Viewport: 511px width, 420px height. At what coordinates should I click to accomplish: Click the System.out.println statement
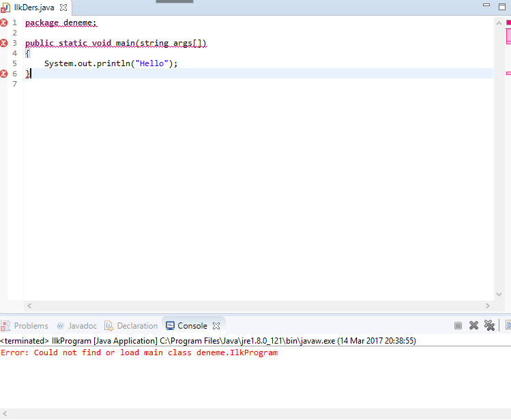pos(111,63)
